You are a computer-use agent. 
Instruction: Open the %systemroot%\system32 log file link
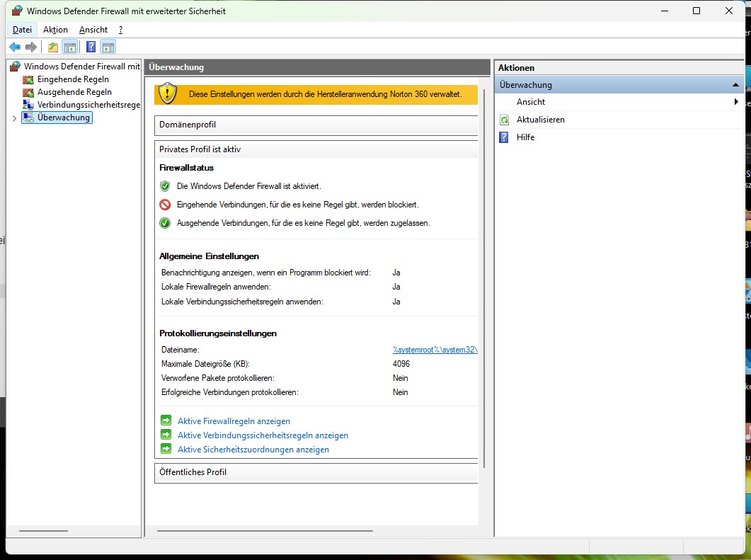(435, 350)
